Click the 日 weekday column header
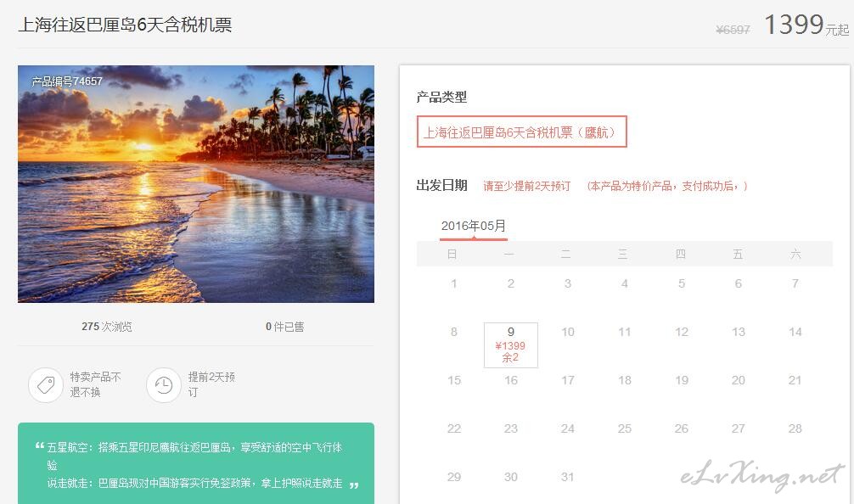The width and height of the screenshot is (854, 504). click(452, 255)
